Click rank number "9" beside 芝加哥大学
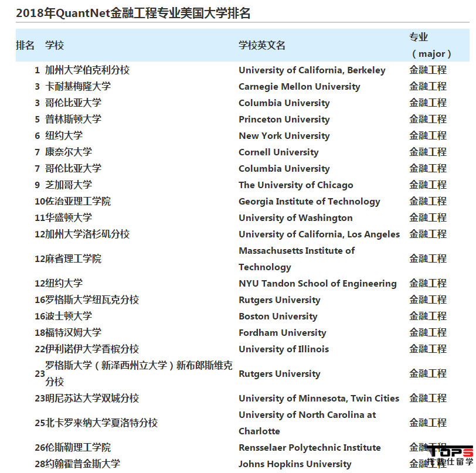Viewport: 476px width, 473px height. 38,185
